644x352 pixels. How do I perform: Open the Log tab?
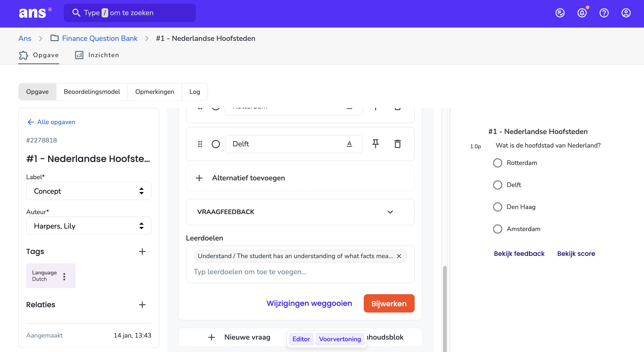[195, 92]
